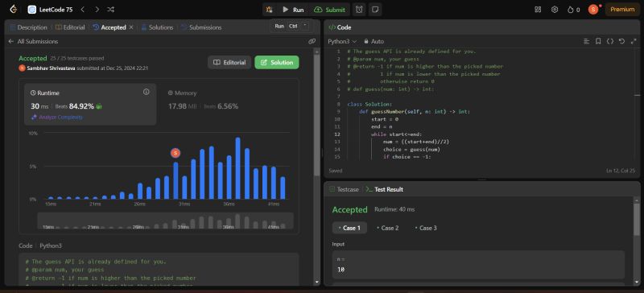Screen dimensions: 644x293
Task: Open the Python3 language dropdown
Action: click(342, 41)
